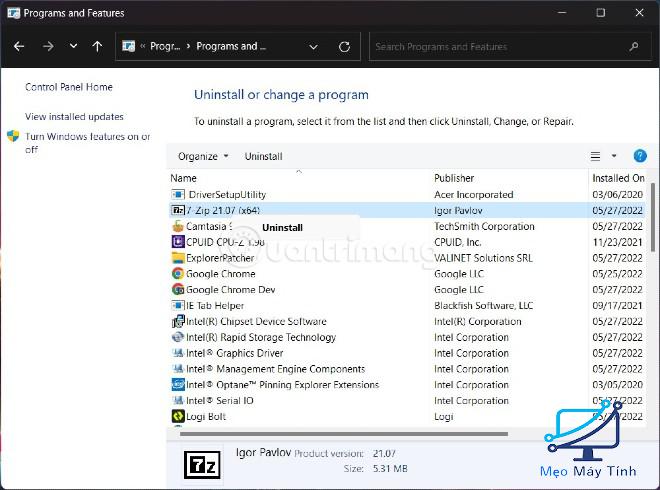Click the Control Panel address bar icon

[x=128, y=46]
